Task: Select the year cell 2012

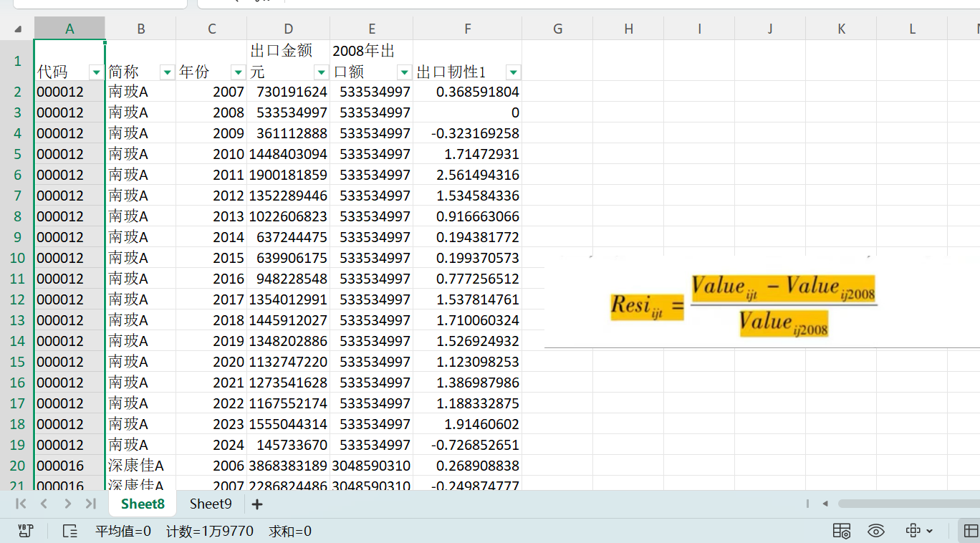Action: pyautogui.click(x=211, y=196)
